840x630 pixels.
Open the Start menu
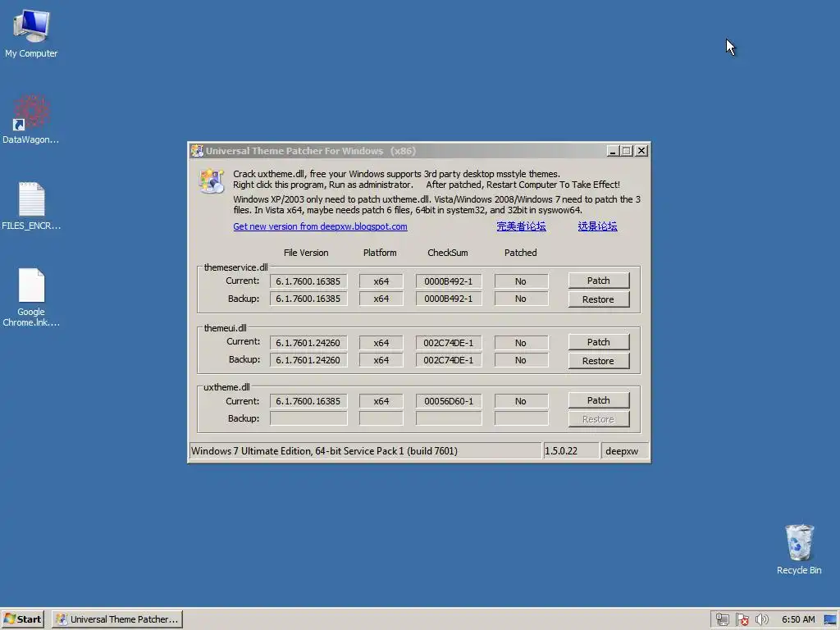[22, 619]
